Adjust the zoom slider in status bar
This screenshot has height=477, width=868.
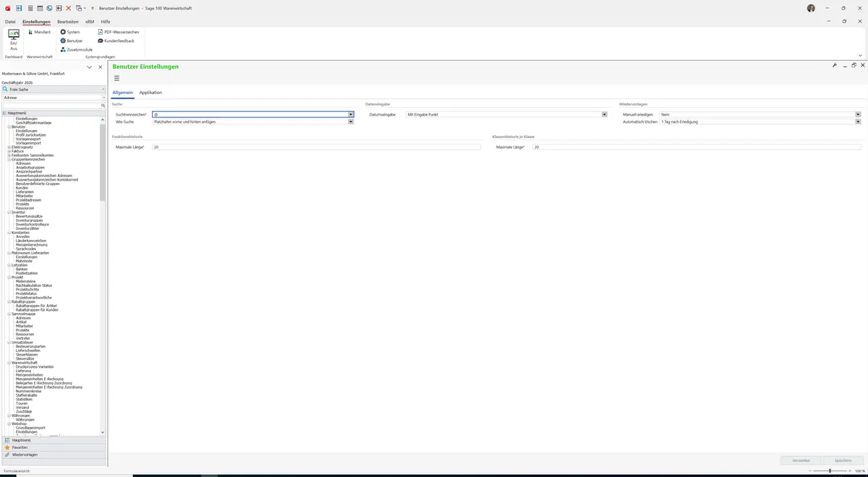pyautogui.click(x=830, y=470)
